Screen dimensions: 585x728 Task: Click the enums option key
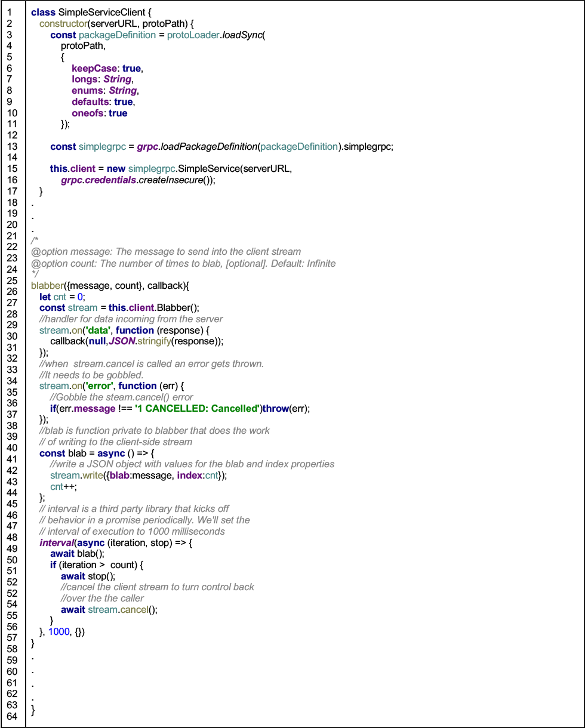pyautogui.click(x=86, y=91)
